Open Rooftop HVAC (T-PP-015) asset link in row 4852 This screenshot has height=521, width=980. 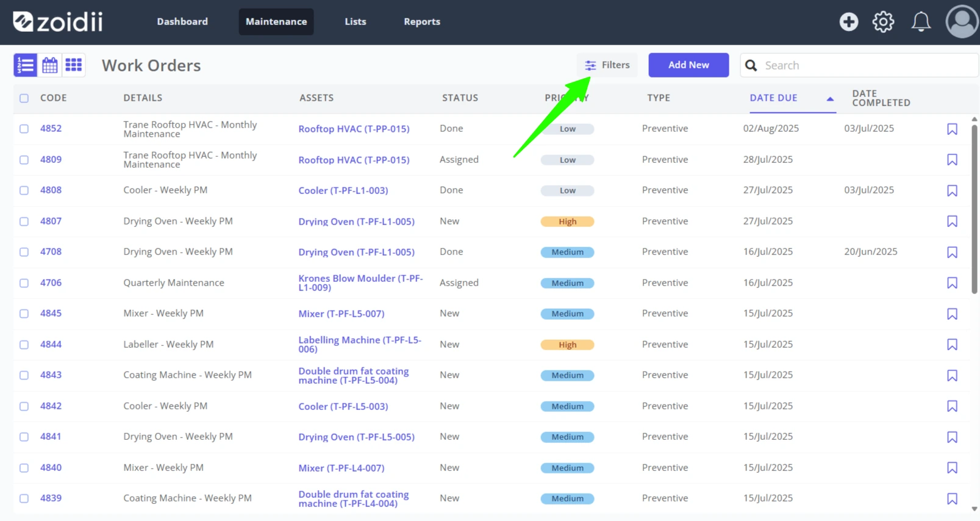(x=354, y=129)
